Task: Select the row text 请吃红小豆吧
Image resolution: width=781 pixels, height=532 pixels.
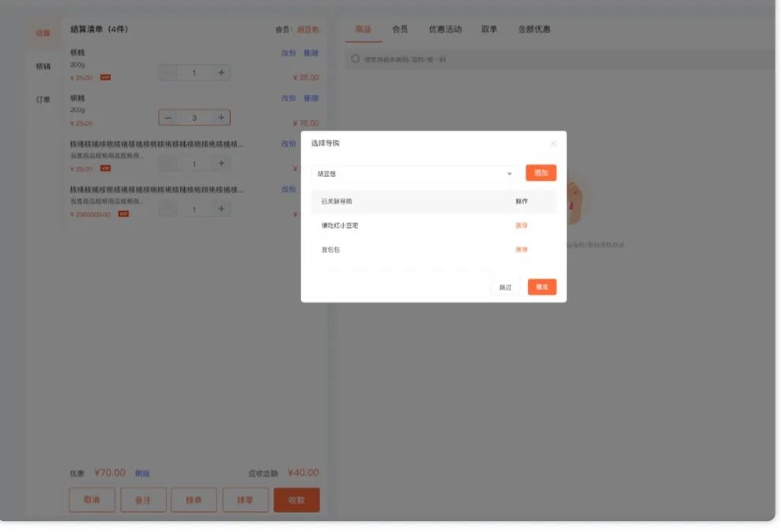Action: click(340, 225)
